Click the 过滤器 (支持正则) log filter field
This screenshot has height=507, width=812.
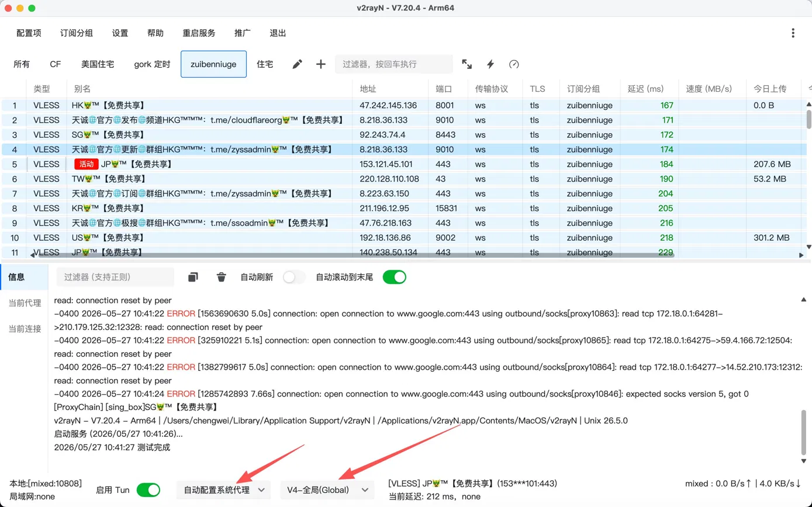[x=115, y=277]
